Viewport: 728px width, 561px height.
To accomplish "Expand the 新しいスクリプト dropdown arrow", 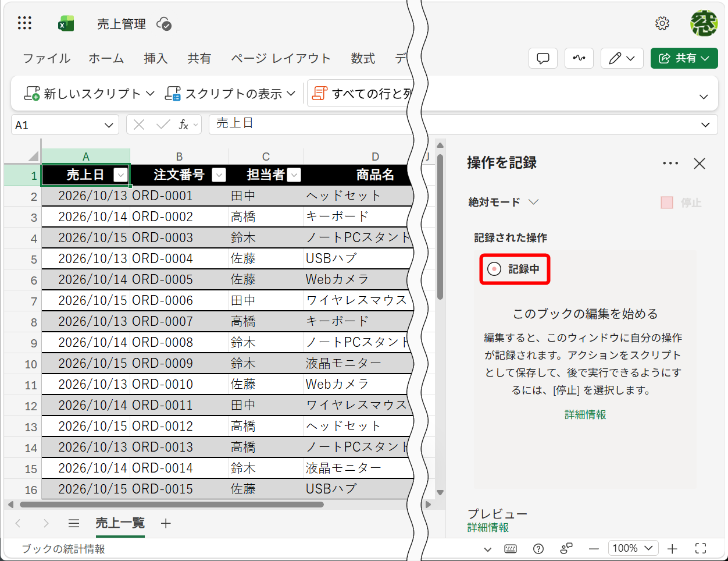I will tap(150, 94).
